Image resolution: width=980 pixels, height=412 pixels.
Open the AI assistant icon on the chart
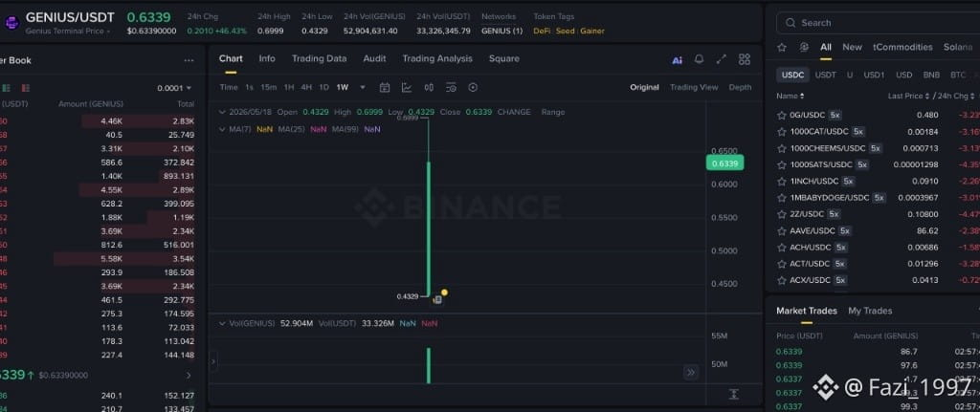click(677, 60)
